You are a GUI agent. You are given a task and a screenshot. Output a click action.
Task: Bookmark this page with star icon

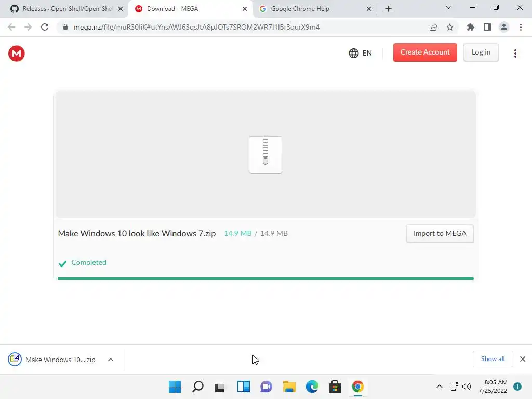[450, 27]
